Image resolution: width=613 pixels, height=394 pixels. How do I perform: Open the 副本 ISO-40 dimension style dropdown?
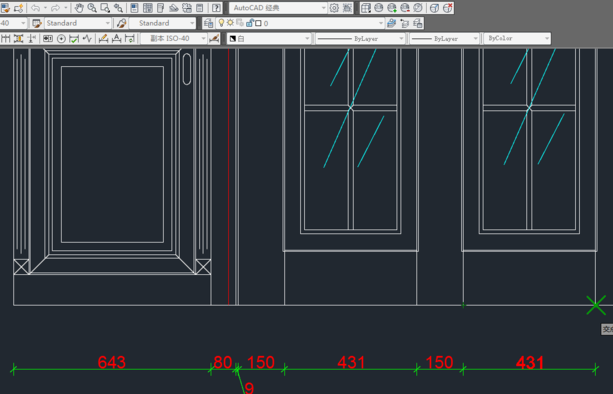(x=174, y=38)
